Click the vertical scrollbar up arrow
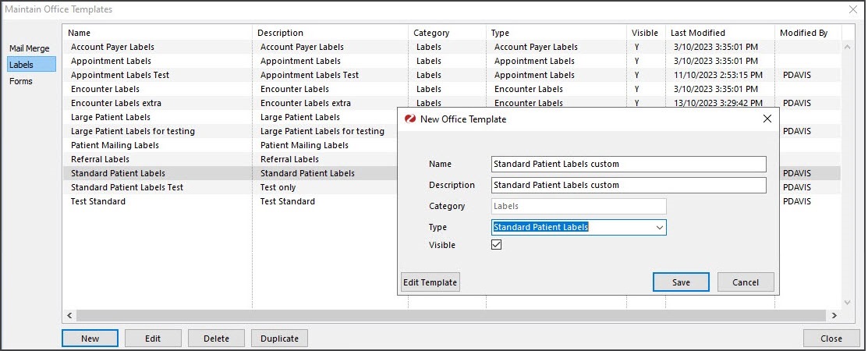Viewport: 868px width, 351px height. [x=846, y=48]
